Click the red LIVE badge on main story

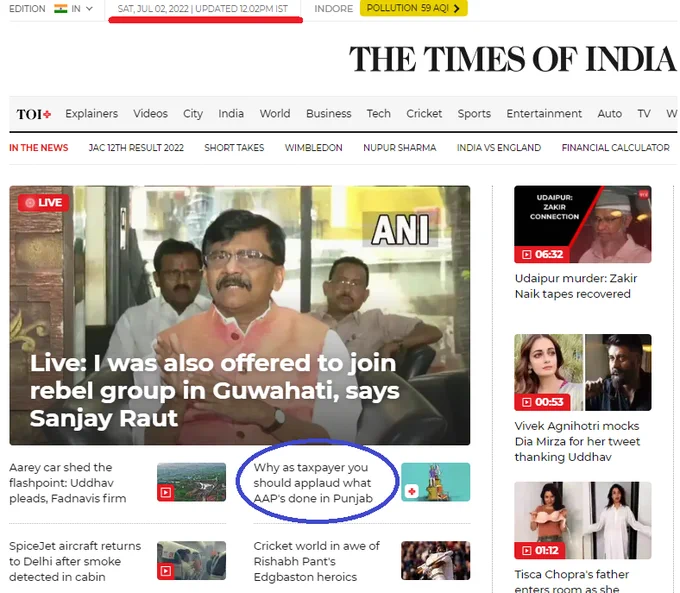pyautogui.click(x=43, y=203)
